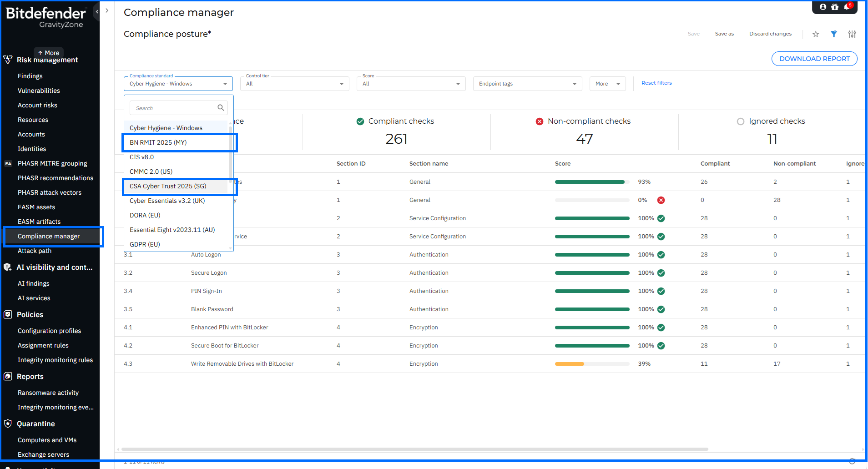Image resolution: width=868 pixels, height=469 pixels.
Task: Open the column settings sliders icon
Action: click(852, 34)
